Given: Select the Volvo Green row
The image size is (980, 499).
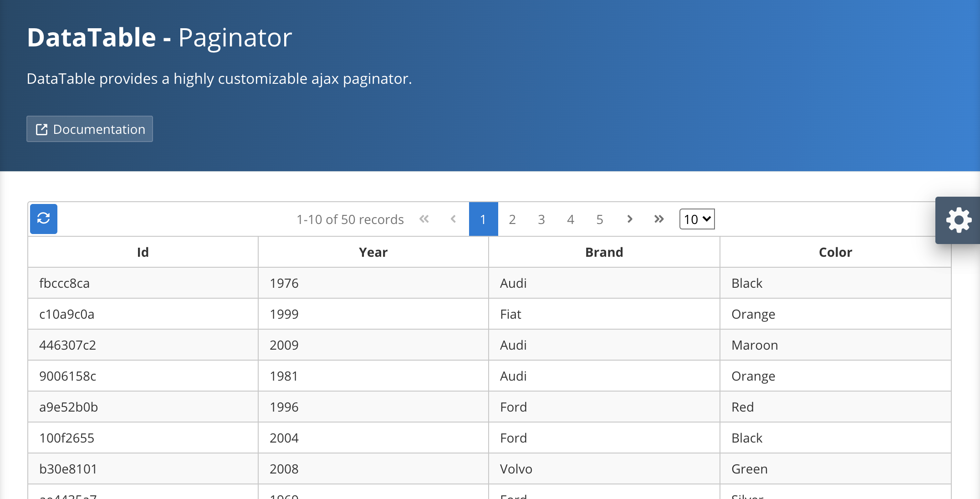Looking at the screenshot, I should 490,469.
